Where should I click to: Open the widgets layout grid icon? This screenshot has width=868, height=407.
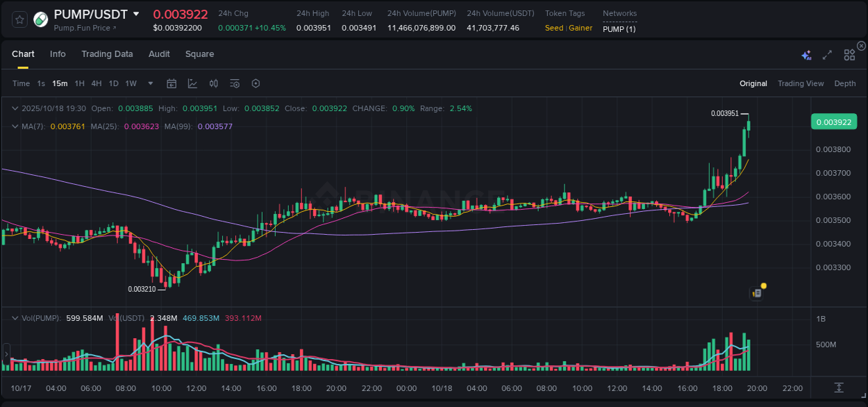point(849,53)
